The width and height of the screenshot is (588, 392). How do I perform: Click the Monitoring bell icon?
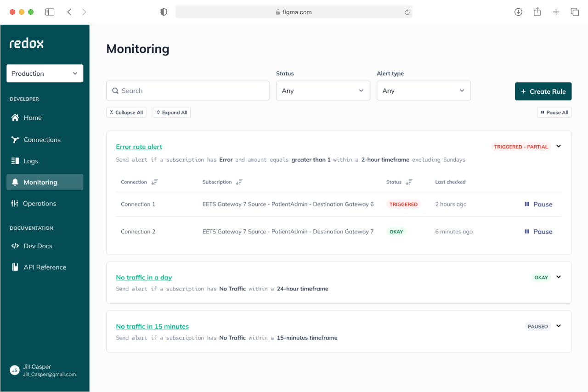(15, 182)
